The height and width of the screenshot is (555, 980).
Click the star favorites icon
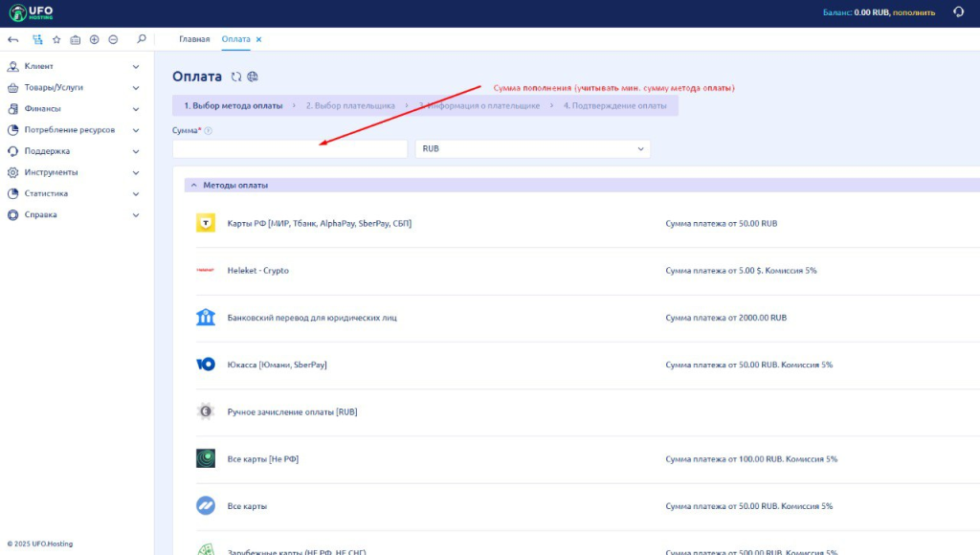tap(56, 39)
